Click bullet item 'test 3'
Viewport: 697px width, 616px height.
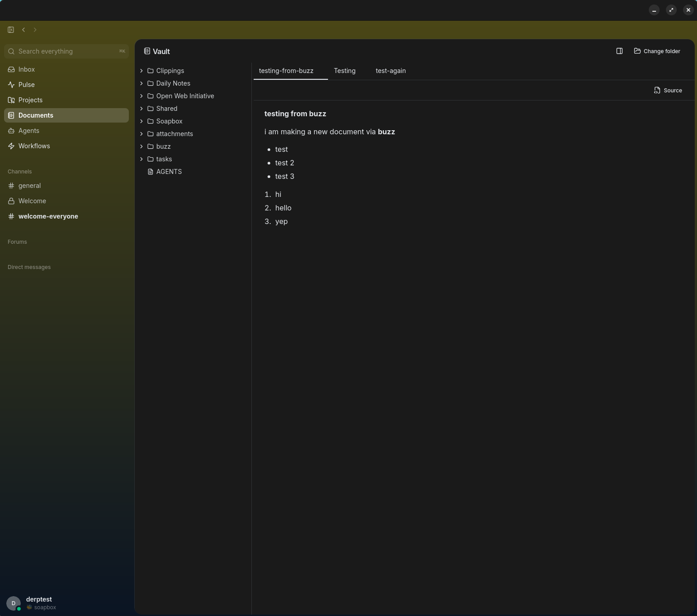pyautogui.click(x=285, y=176)
